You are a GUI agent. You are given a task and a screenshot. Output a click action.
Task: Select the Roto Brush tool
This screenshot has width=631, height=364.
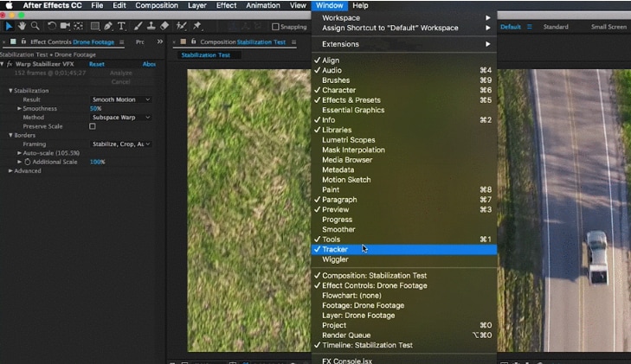pos(181,26)
